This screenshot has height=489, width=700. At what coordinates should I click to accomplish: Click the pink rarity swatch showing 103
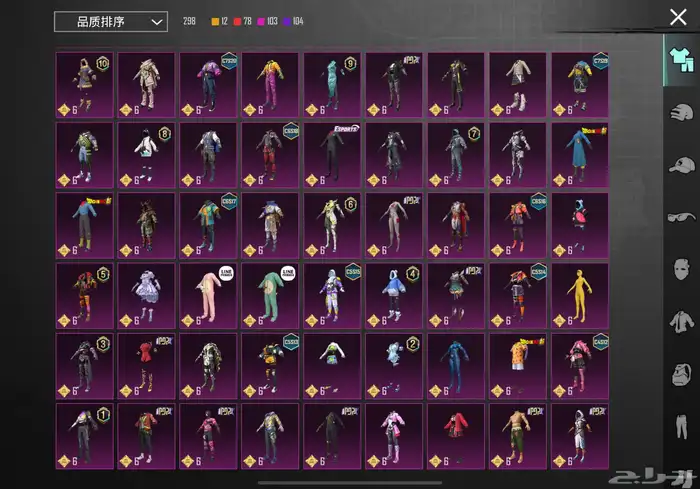pyautogui.click(x=262, y=21)
